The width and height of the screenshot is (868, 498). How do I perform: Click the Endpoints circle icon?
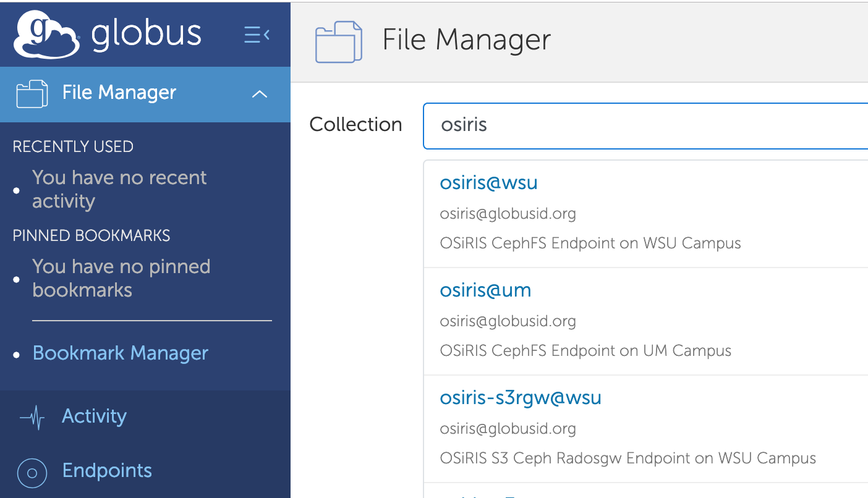[x=33, y=473]
